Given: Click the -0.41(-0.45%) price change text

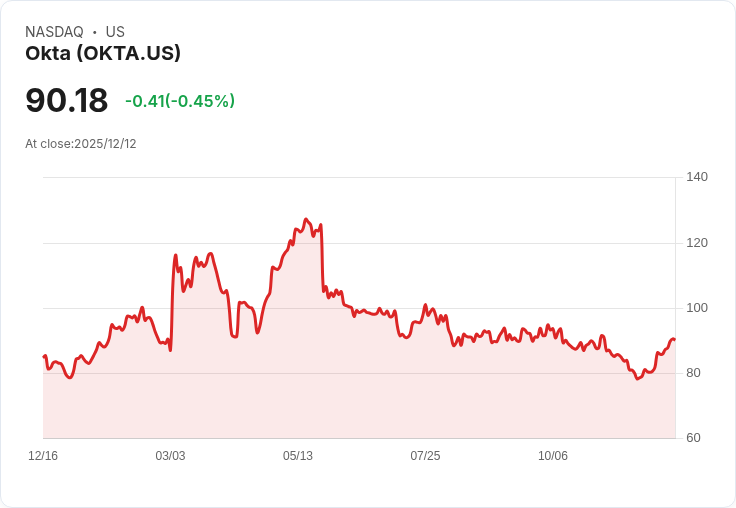Looking at the screenshot, I should click(180, 101).
